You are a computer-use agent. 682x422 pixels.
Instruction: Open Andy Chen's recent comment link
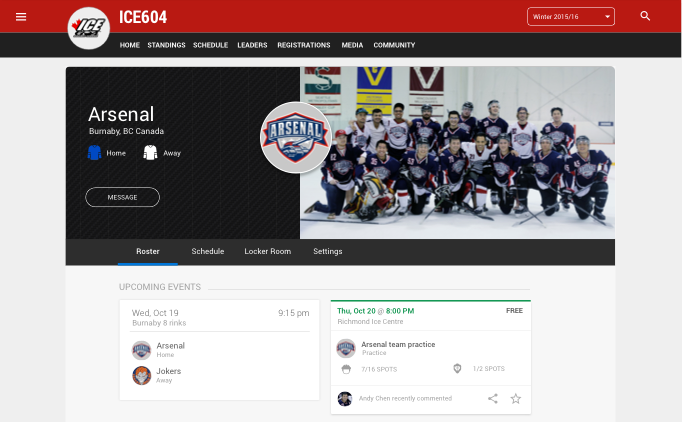[405, 399]
